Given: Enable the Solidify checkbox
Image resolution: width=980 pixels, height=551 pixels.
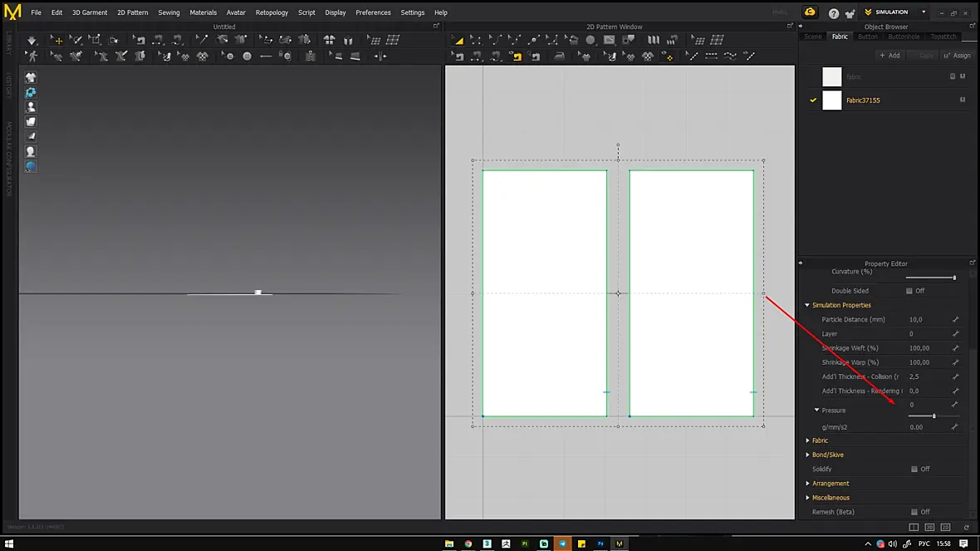Looking at the screenshot, I should [914, 469].
